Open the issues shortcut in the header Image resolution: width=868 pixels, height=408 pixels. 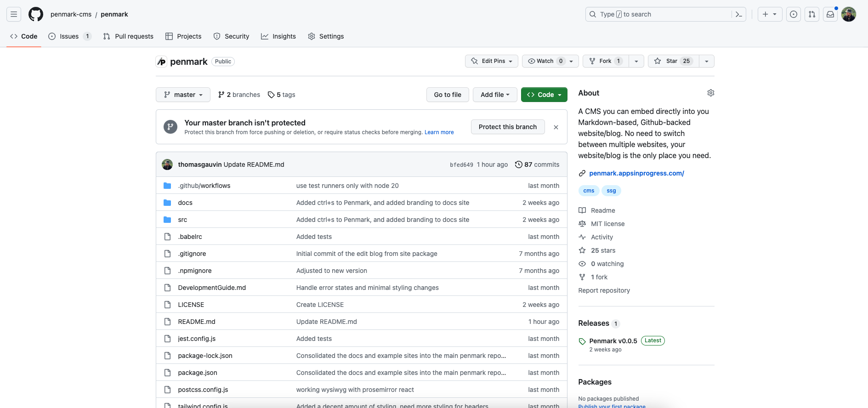point(794,14)
